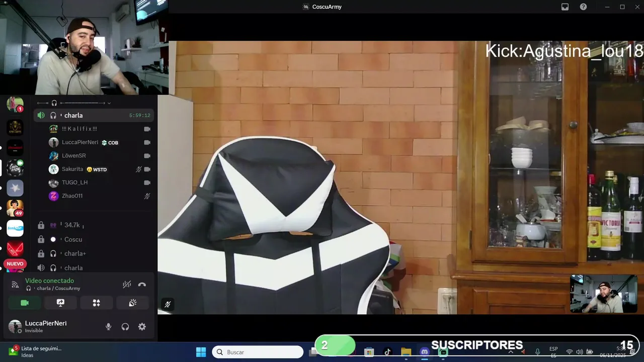Open the CoscuArmy server icon
The image size is (644, 362).
point(15,167)
